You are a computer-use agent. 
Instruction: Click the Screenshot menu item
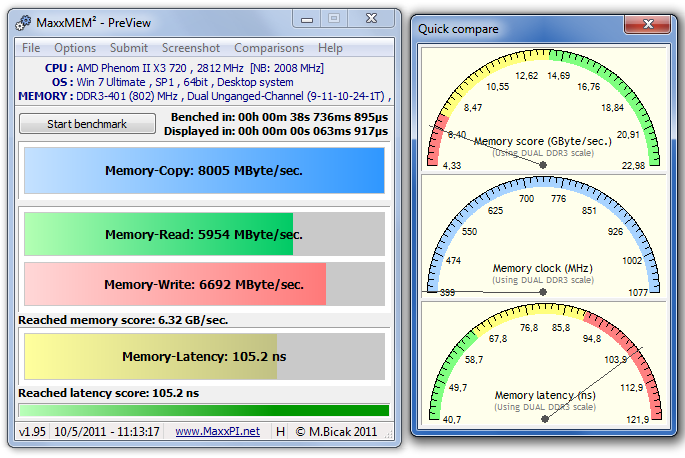coord(191,48)
